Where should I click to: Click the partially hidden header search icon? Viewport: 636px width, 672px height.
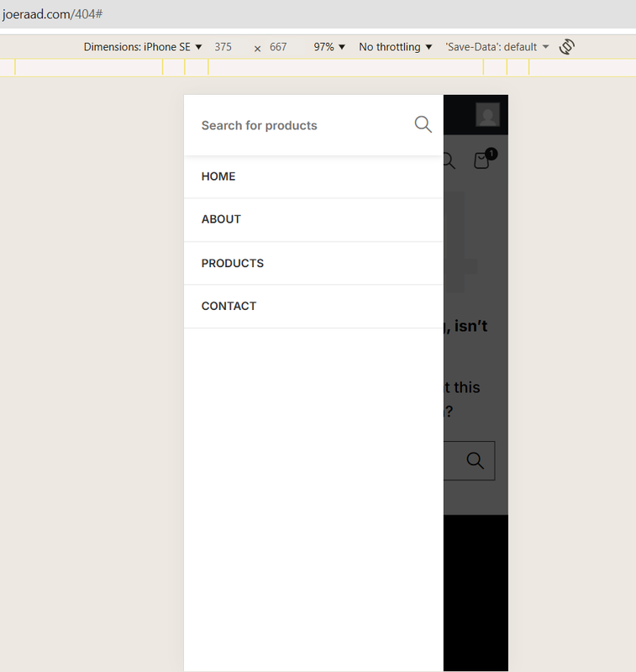coord(449,160)
